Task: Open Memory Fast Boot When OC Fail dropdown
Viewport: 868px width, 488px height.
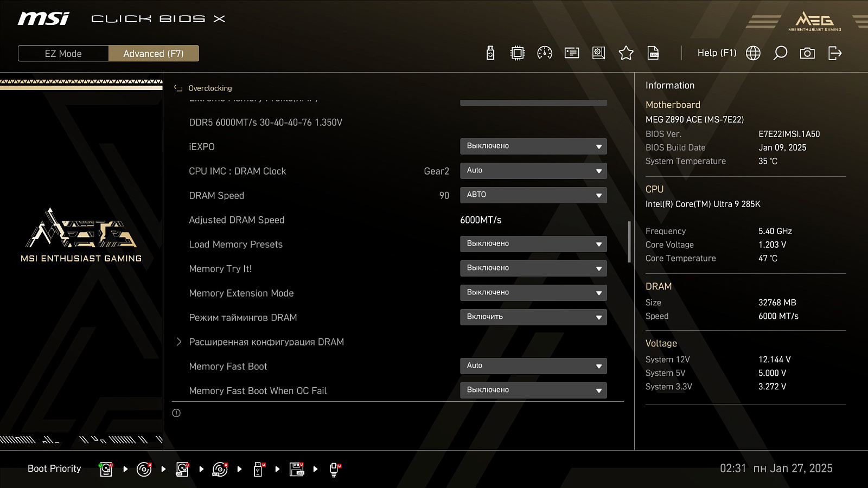Action: 533,390
